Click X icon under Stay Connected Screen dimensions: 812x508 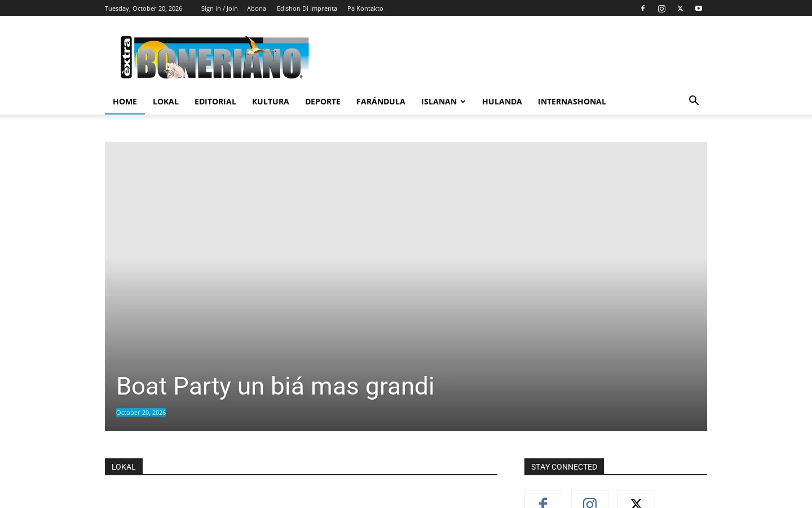pos(636,499)
